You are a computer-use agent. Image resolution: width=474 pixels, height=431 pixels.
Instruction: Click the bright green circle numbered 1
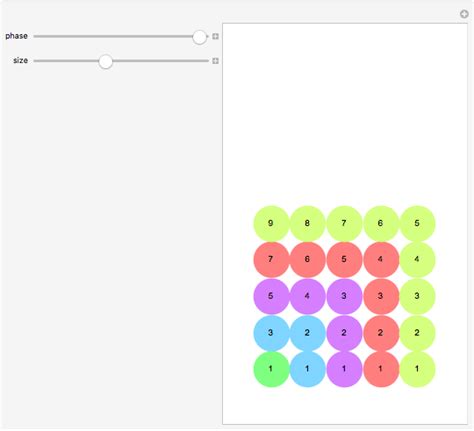271,369
